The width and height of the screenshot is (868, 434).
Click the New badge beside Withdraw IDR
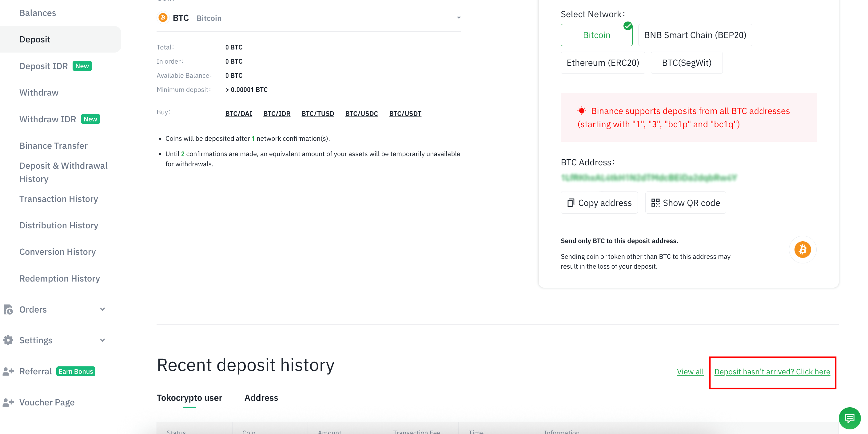pos(90,119)
